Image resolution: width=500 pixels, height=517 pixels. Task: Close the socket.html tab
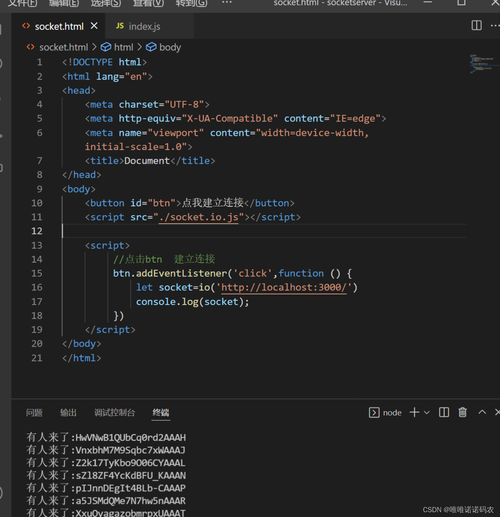[x=94, y=26]
